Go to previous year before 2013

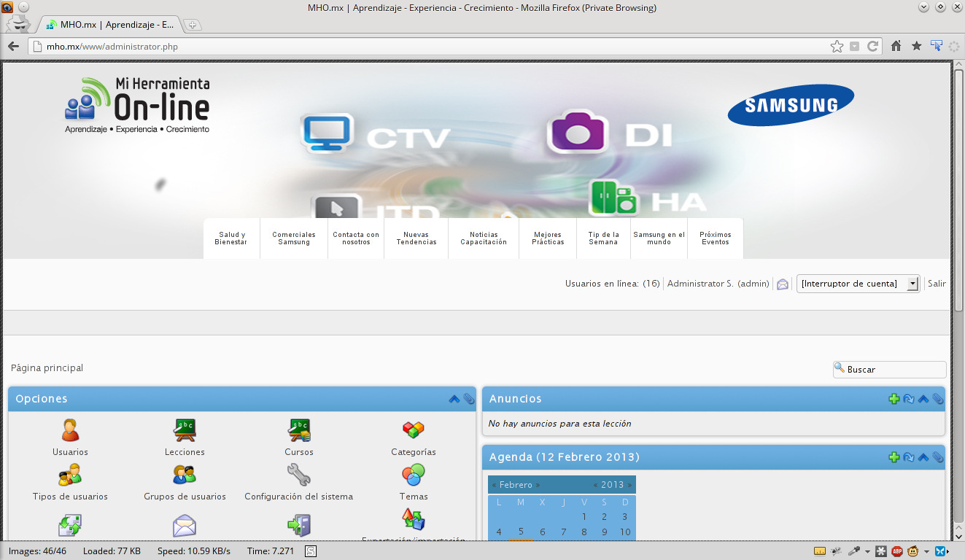tap(595, 485)
